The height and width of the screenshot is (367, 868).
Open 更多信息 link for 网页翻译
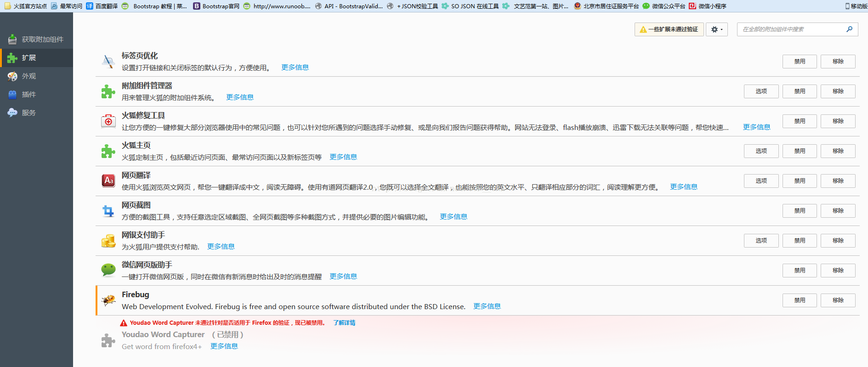[x=684, y=187]
